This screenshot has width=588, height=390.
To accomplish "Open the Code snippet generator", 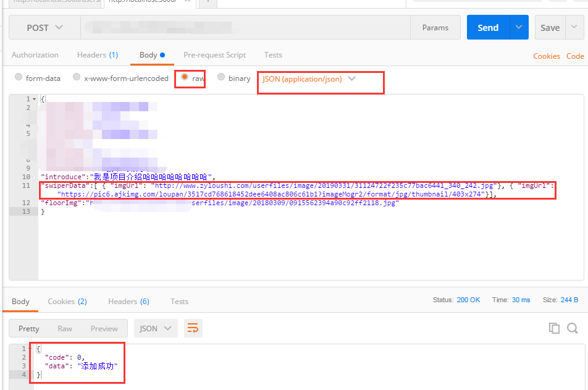I will pyautogui.click(x=575, y=56).
